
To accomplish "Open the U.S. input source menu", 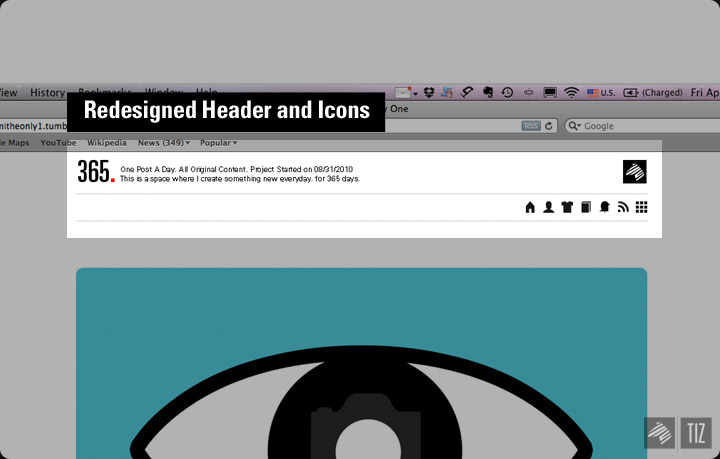I will point(601,92).
